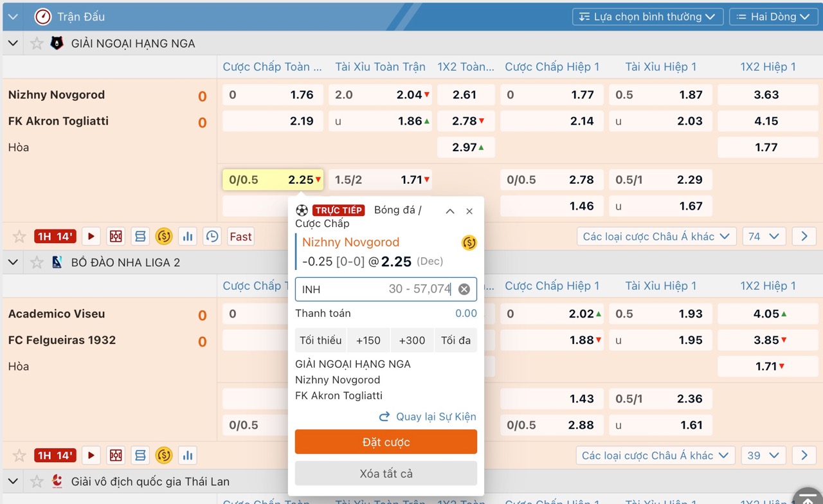This screenshot has height=504, width=823.
Task: Collapse the GIẢI NGOẠI HẠNG NGA league
Action: coord(13,43)
